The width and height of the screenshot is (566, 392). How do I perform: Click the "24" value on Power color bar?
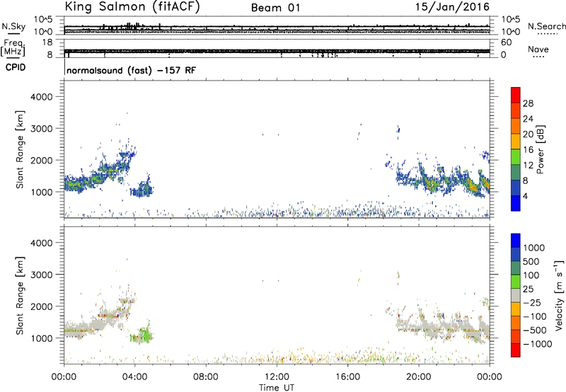tap(528, 119)
